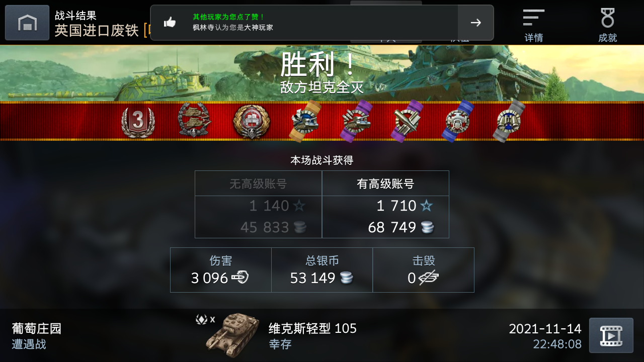644x362 pixels.
Task: Select the tan ribbon medal
Action: [x=306, y=121]
